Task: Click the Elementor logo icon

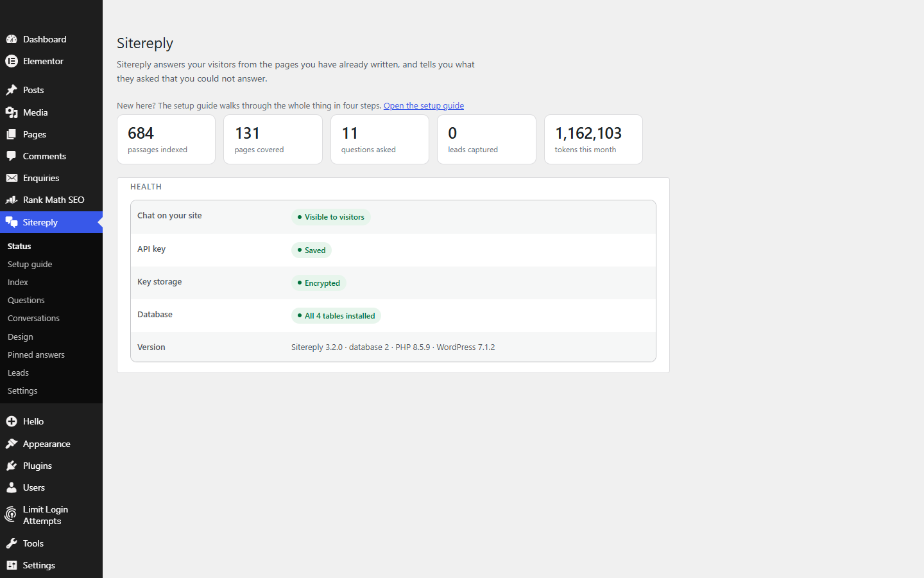Action: tap(12, 61)
